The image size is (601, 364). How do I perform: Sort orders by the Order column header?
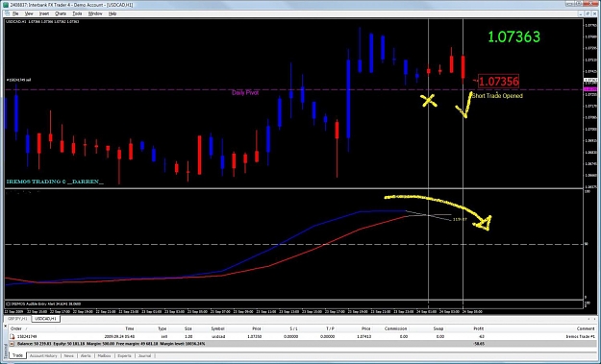coord(15,328)
